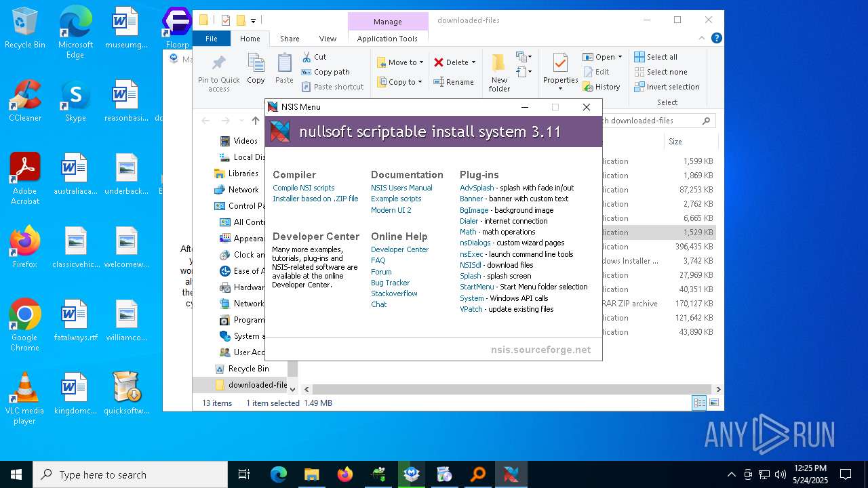Select downloaded-files folder in navigation tree
Screen dimensions: 868x488
coord(250,385)
